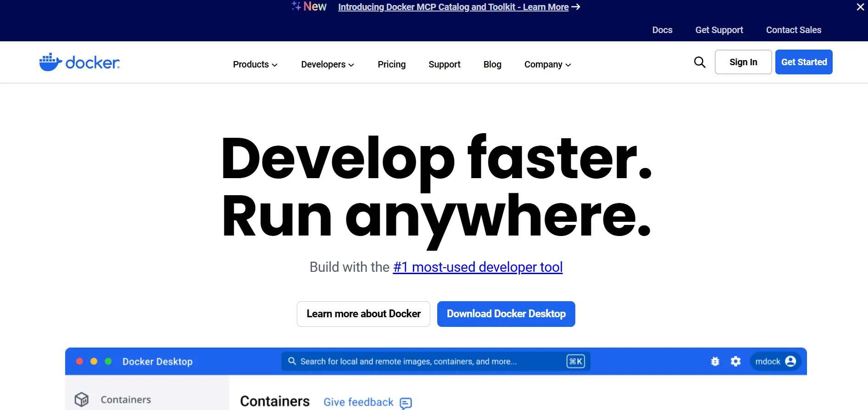This screenshot has width=868, height=410.
Task: Dismiss the announcement banner X
Action: point(860,7)
